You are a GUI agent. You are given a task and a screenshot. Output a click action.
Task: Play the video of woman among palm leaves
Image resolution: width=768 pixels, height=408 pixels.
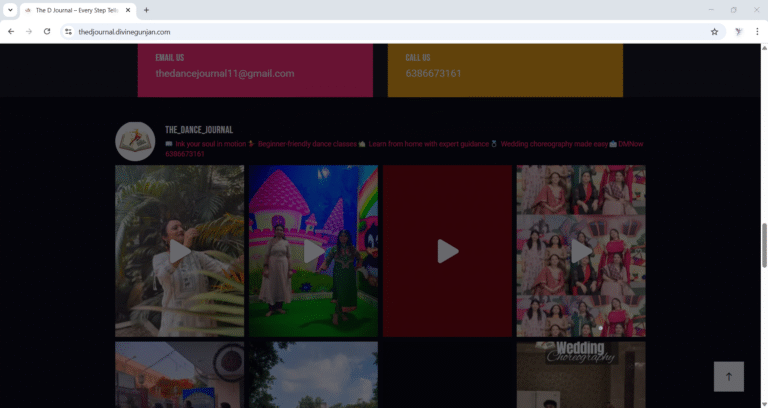(179, 251)
